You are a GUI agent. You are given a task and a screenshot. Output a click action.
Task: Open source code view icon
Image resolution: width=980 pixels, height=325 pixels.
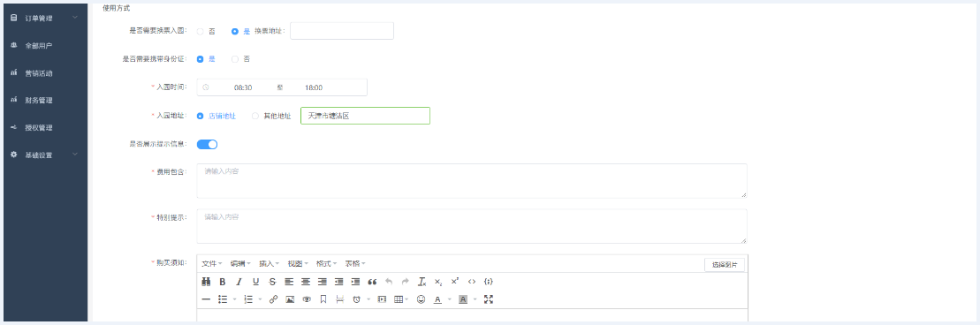click(x=472, y=282)
